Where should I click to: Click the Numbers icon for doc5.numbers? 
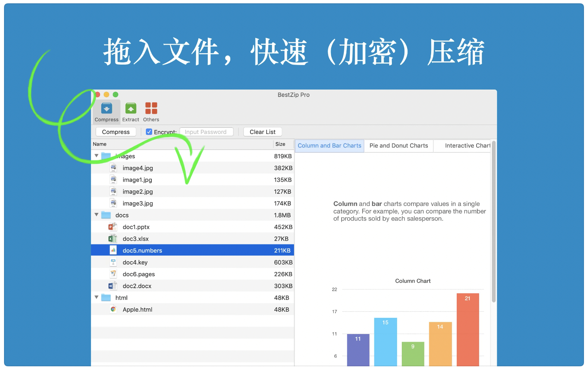(114, 250)
